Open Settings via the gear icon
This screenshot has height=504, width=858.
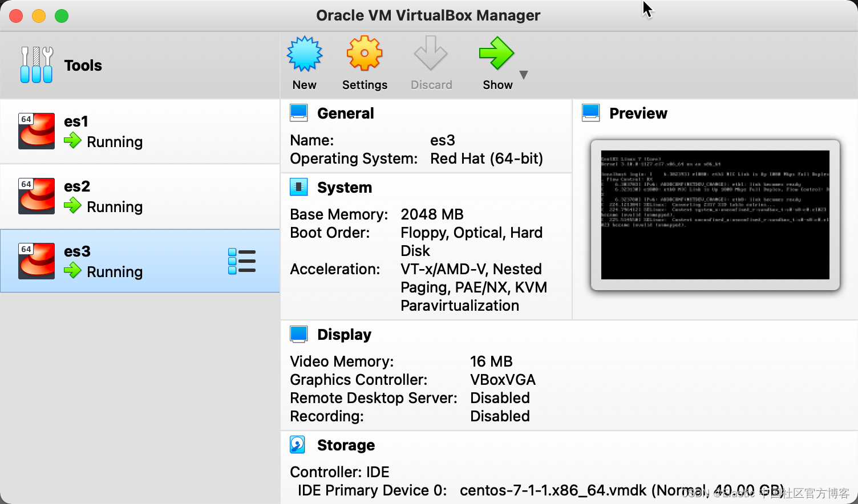(x=364, y=54)
